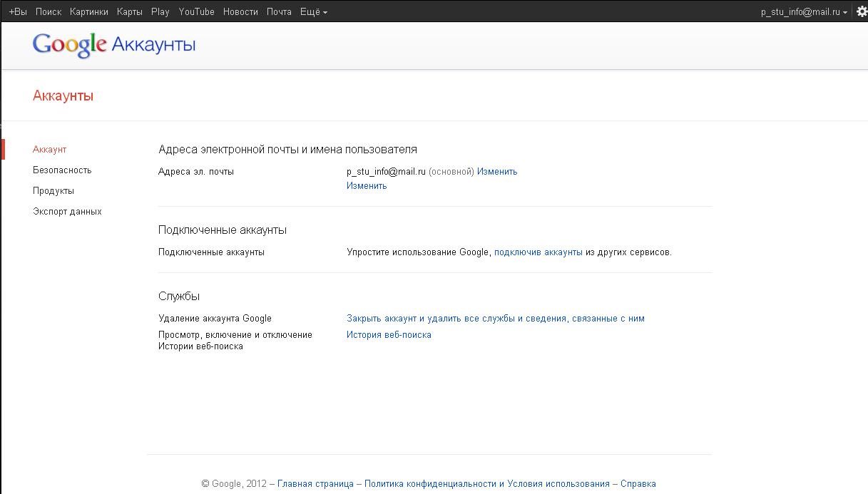Viewport: 868px width, 494px height.
Task: Select Безопасность in the left sidebar
Action: 62,170
